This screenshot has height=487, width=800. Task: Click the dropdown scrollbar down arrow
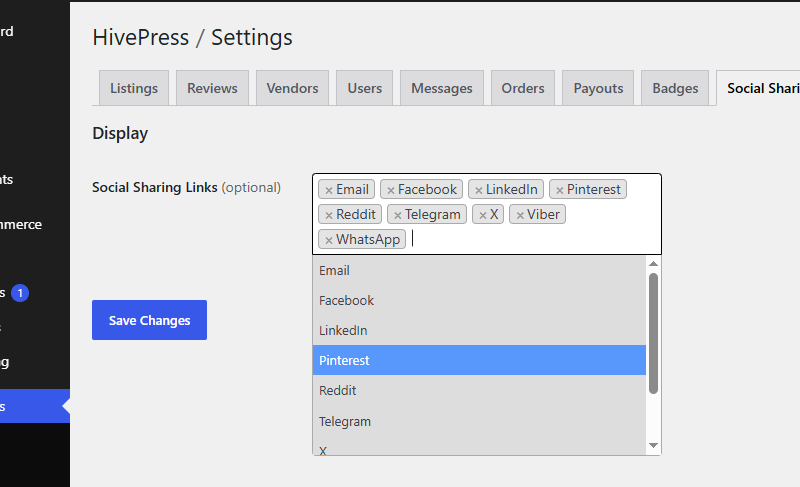653,446
